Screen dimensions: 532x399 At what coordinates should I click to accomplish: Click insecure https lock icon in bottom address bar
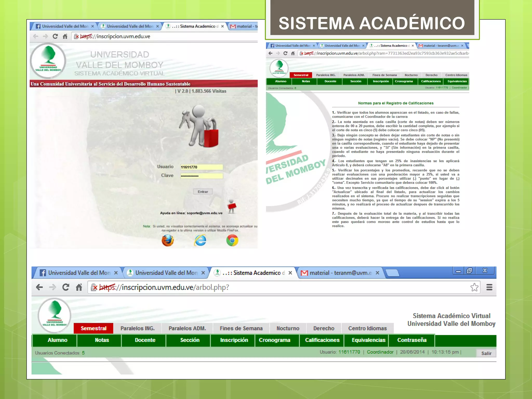[x=94, y=287]
